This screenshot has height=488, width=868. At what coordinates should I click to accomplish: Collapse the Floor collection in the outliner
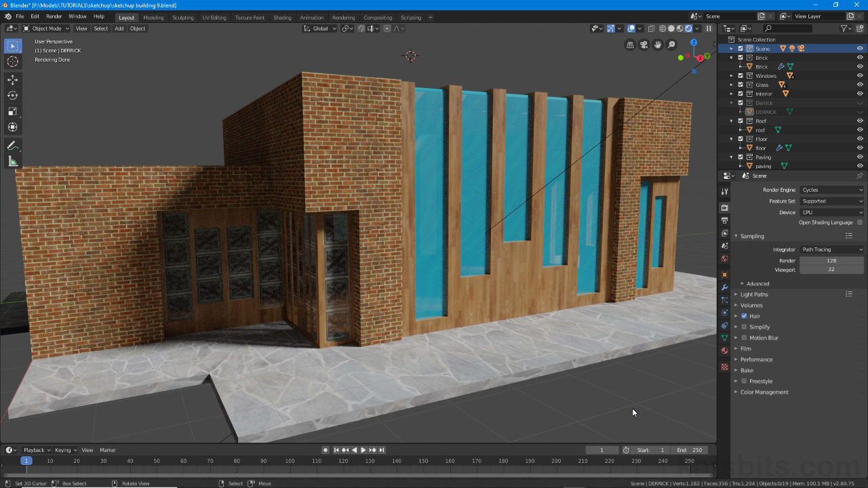click(730, 139)
